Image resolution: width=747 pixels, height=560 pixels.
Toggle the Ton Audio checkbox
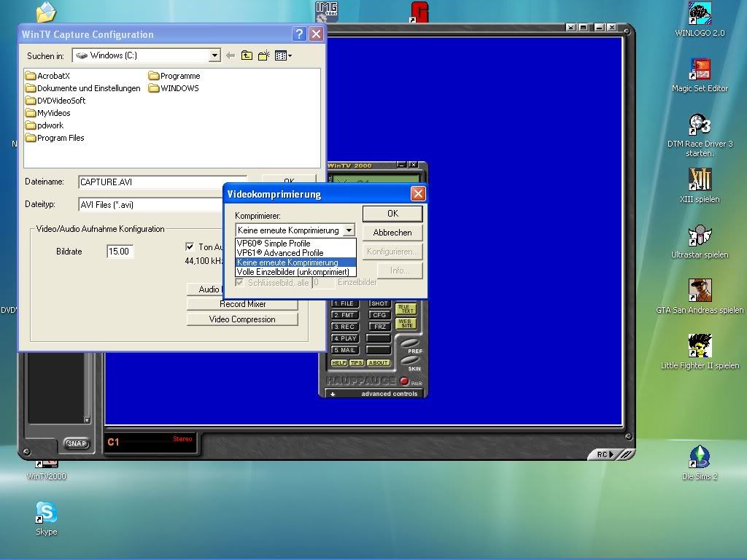point(190,246)
